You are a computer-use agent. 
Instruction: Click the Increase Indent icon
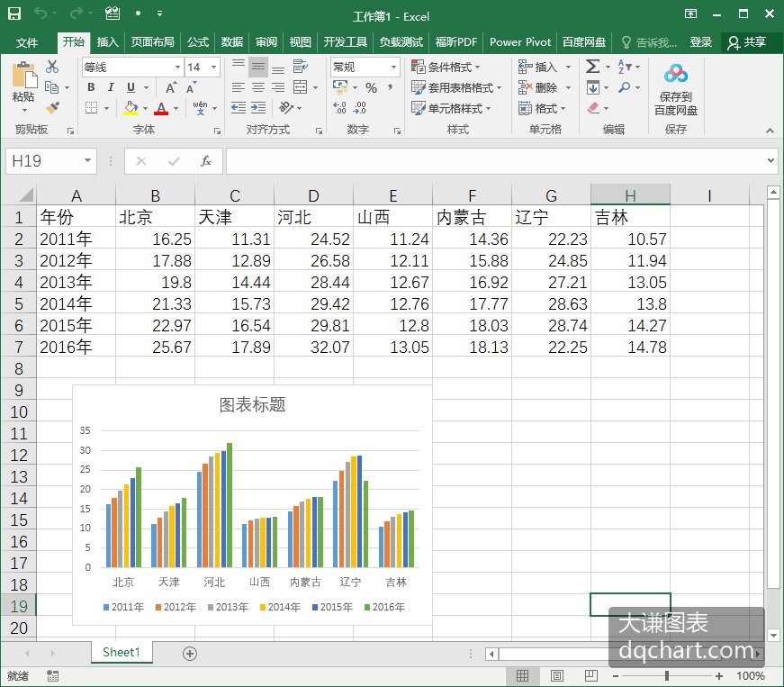(258, 108)
